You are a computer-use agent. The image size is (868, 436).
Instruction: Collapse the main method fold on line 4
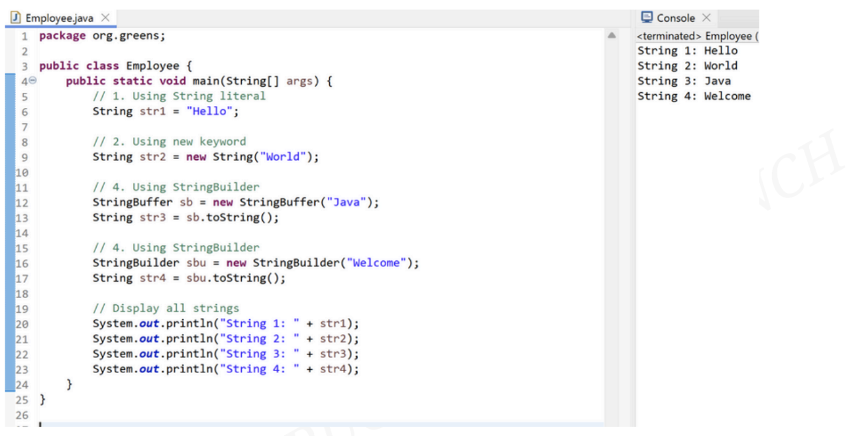click(x=30, y=82)
